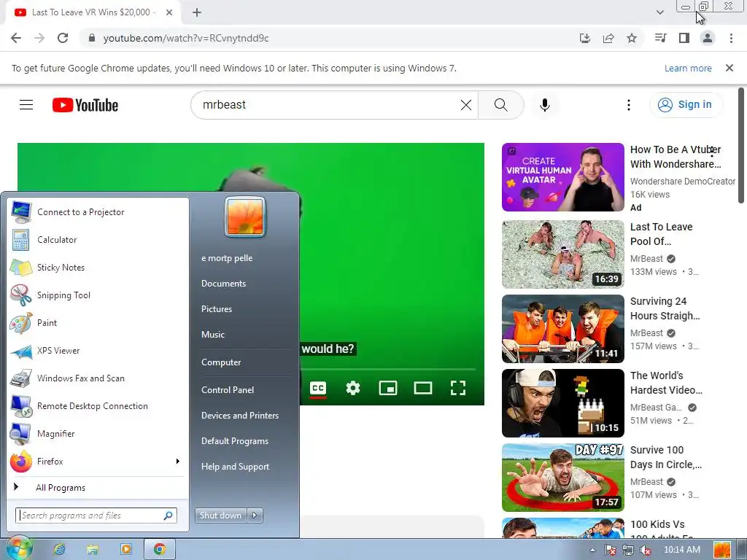Viewport: 747px width, 560px height.
Task: Click the user account picture
Action: [x=245, y=217]
